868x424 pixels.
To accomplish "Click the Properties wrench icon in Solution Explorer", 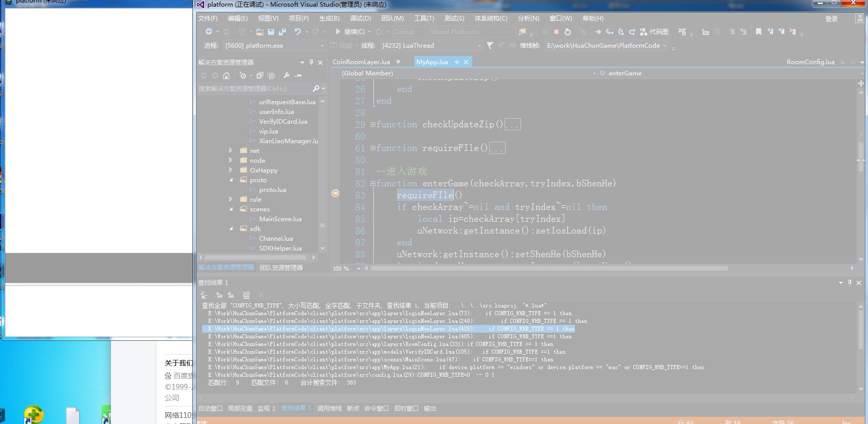I will (286, 75).
